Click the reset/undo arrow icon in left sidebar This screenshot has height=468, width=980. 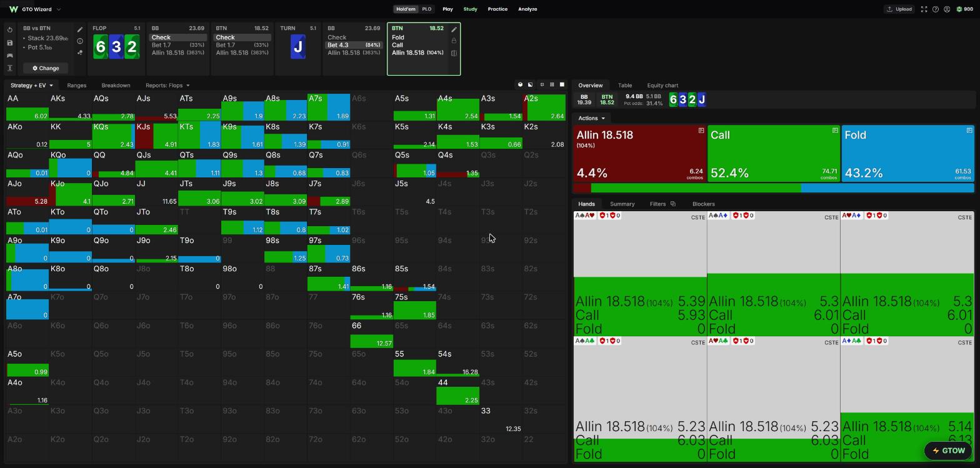click(10, 30)
